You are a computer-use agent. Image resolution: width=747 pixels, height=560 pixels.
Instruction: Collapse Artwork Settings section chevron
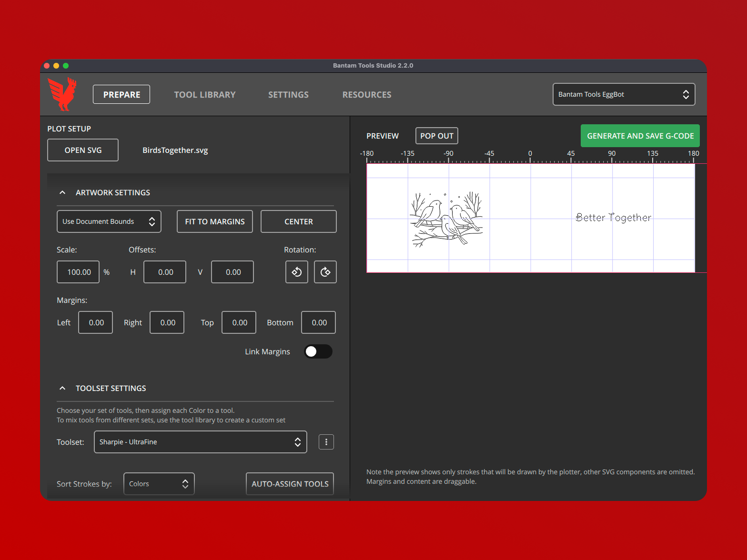pos(62,192)
